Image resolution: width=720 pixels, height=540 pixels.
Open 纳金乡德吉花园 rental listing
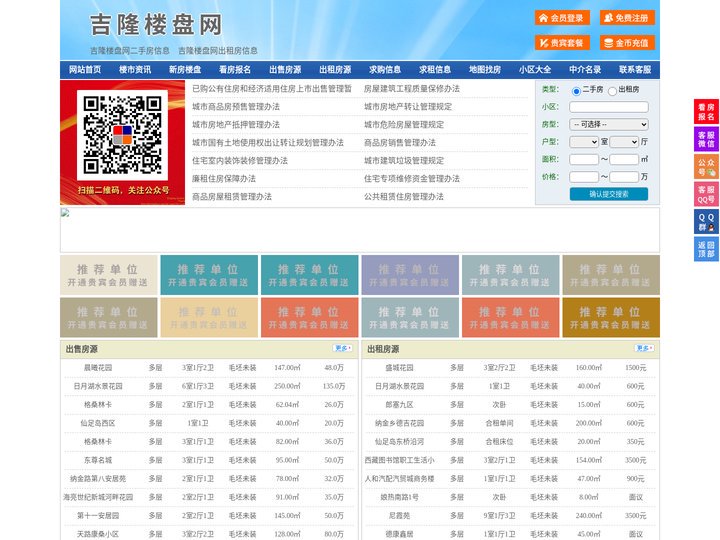pyautogui.click(x=399, y=423)
